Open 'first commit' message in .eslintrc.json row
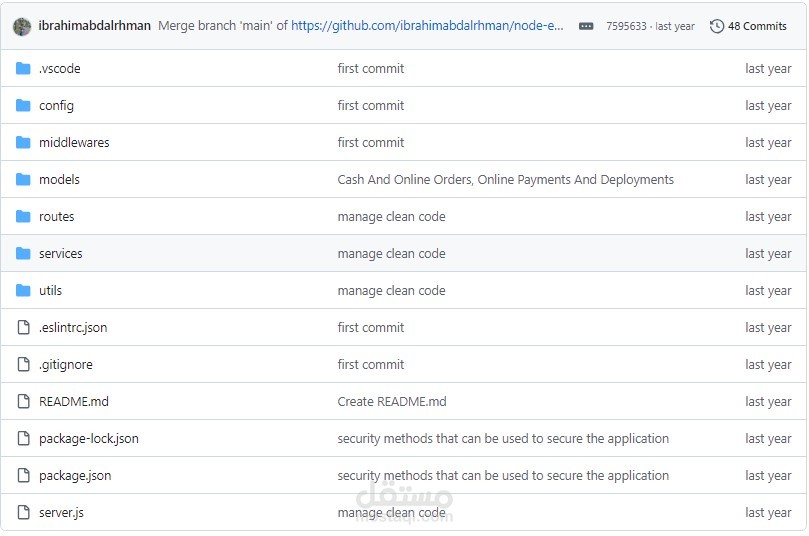Image resolution: width=809 pixels, height=536 pixels. coord(370,328)
